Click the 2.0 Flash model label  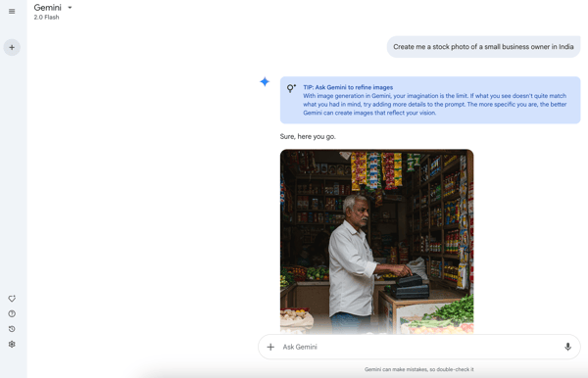(x=46, y=18)
